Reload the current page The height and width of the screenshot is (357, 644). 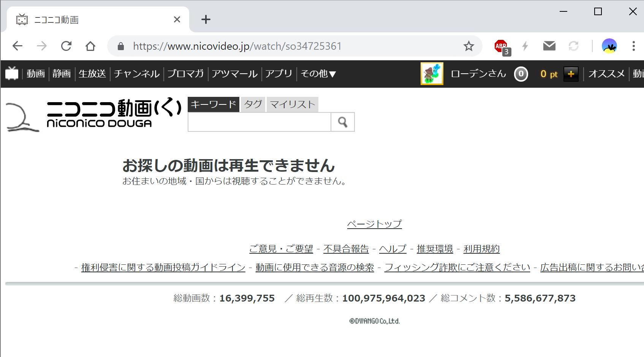click(x=66, y=46)
